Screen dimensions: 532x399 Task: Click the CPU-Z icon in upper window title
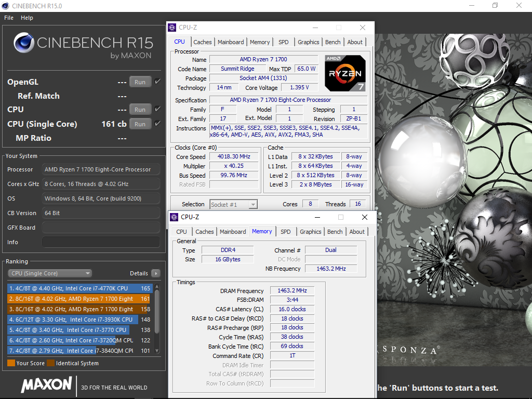pos(172,28)
